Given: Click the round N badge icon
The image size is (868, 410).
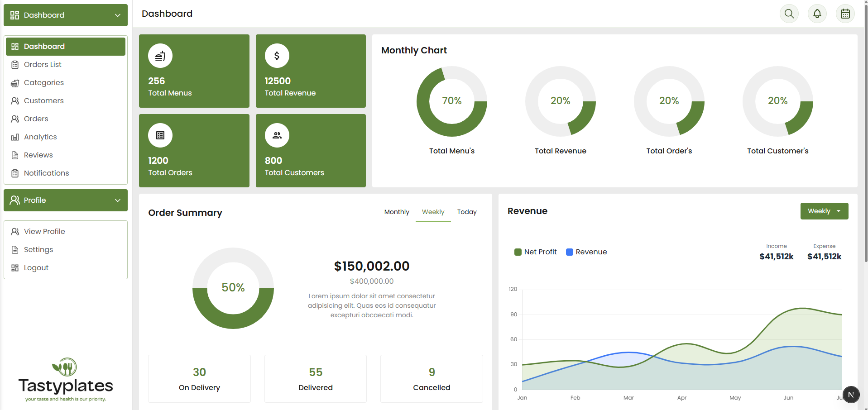Looking at the screenshot, I should point(851,395).
